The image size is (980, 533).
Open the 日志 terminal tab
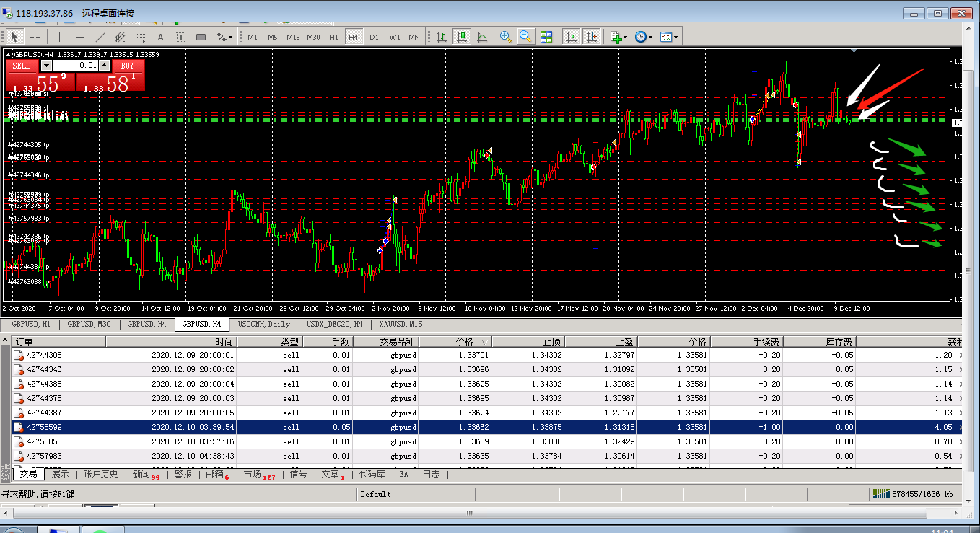(431, 474)
